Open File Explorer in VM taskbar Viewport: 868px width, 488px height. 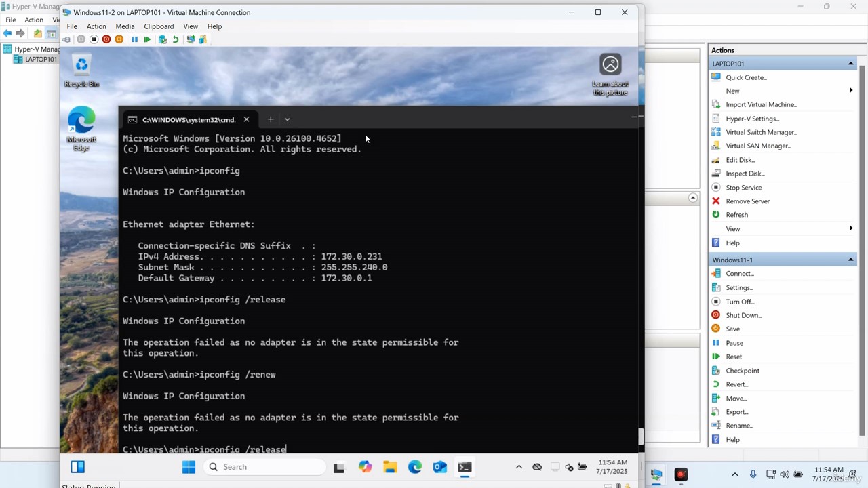click(x=390, y=467)
